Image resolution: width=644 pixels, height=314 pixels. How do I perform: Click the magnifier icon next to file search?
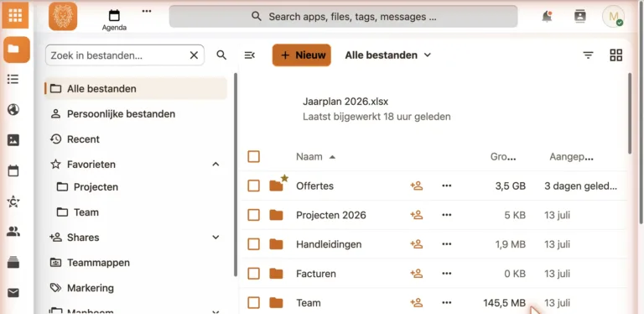point(221,55)
